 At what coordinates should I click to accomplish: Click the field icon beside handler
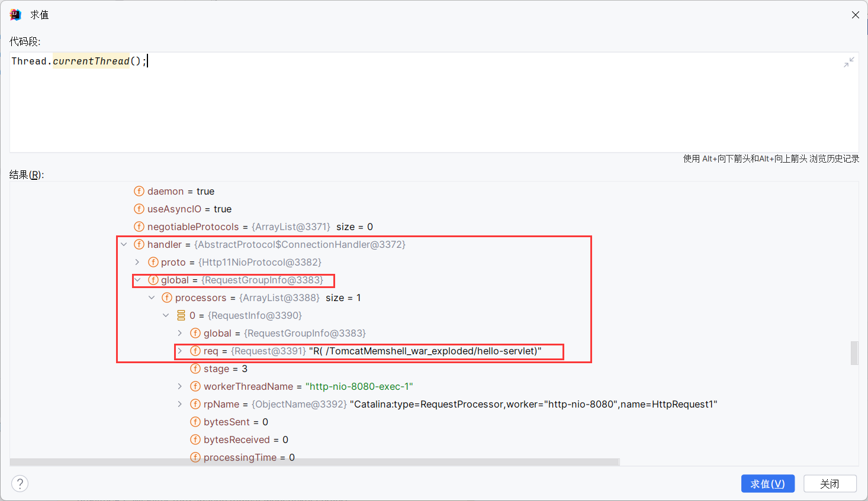[139, 244]
